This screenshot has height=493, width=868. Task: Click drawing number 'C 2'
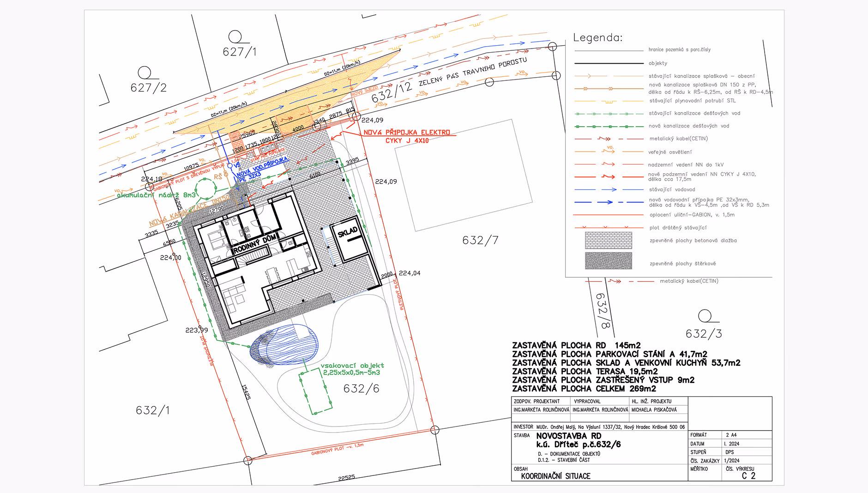[748, 476]
